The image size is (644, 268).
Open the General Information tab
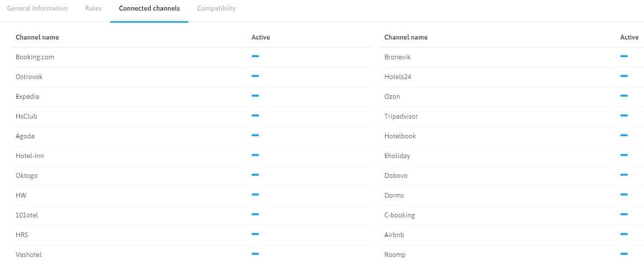coord(37,9)
